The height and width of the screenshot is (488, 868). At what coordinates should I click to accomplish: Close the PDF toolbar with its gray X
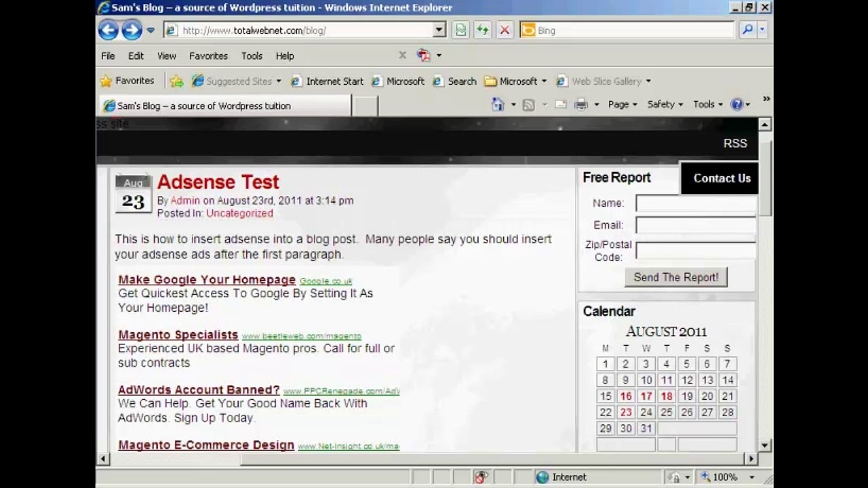(402, 55)
